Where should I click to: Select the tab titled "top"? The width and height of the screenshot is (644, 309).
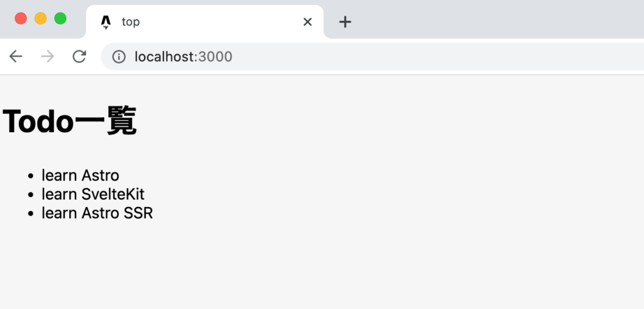[189, 22]
